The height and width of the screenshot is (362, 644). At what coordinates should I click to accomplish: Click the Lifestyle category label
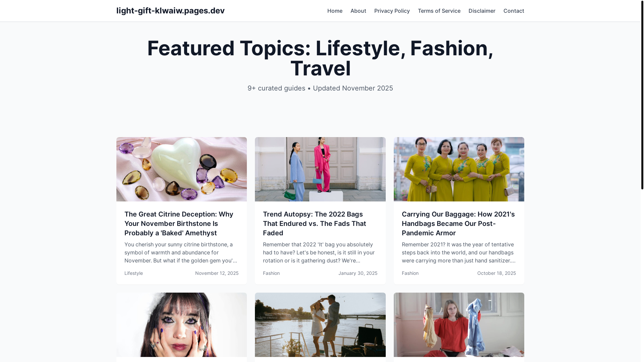click(x=133, y=273)
